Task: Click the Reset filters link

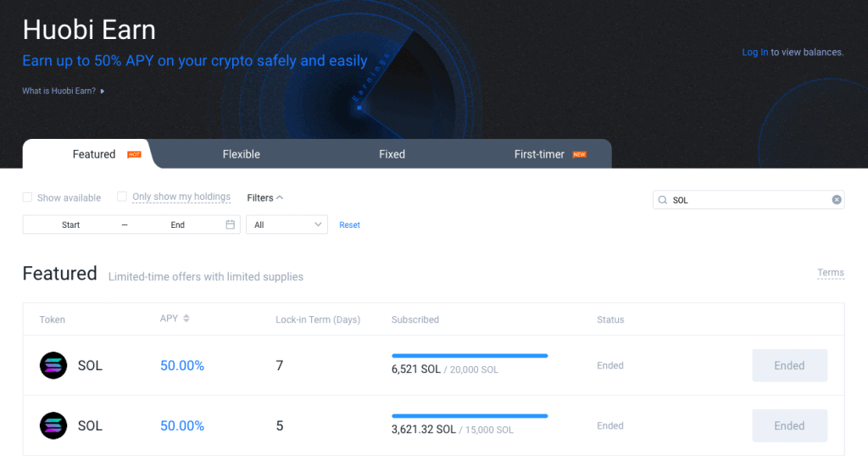Action: pyautogui.click(x=349, y=225)
